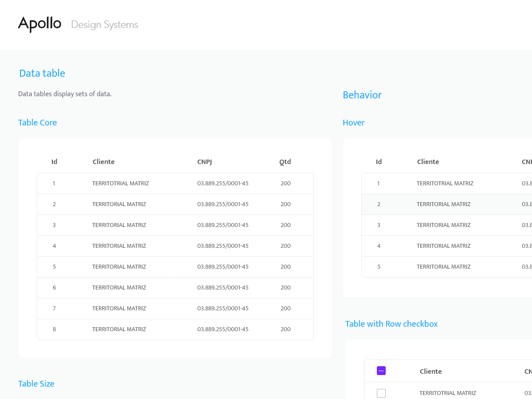Click the Behavior section heading
532x399 pixels.
coord(362,95)
